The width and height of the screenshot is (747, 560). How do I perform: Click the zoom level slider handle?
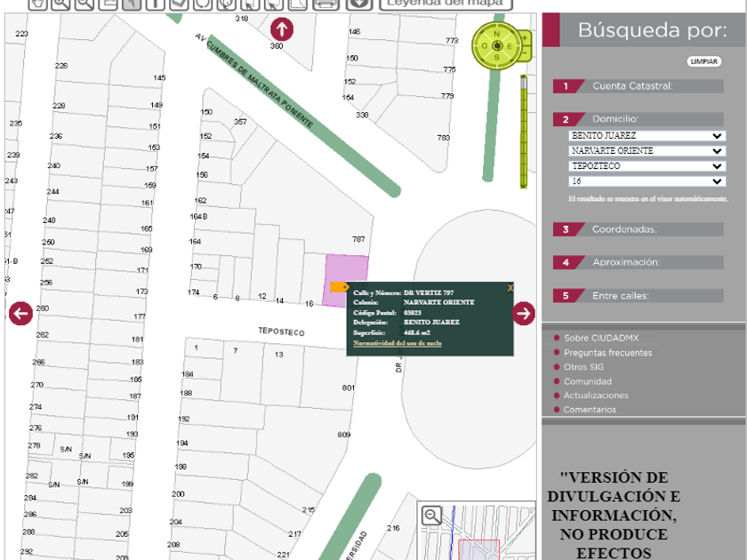[524, 82]
